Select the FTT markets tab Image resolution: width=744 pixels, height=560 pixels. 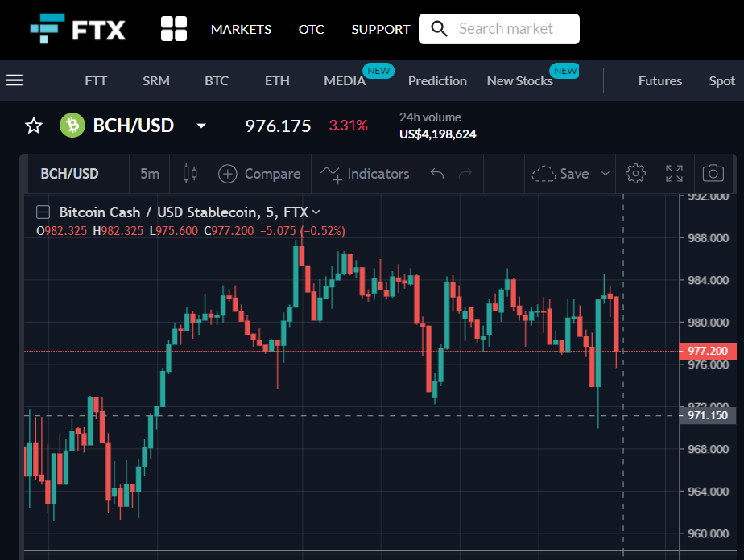pos(96,81)
